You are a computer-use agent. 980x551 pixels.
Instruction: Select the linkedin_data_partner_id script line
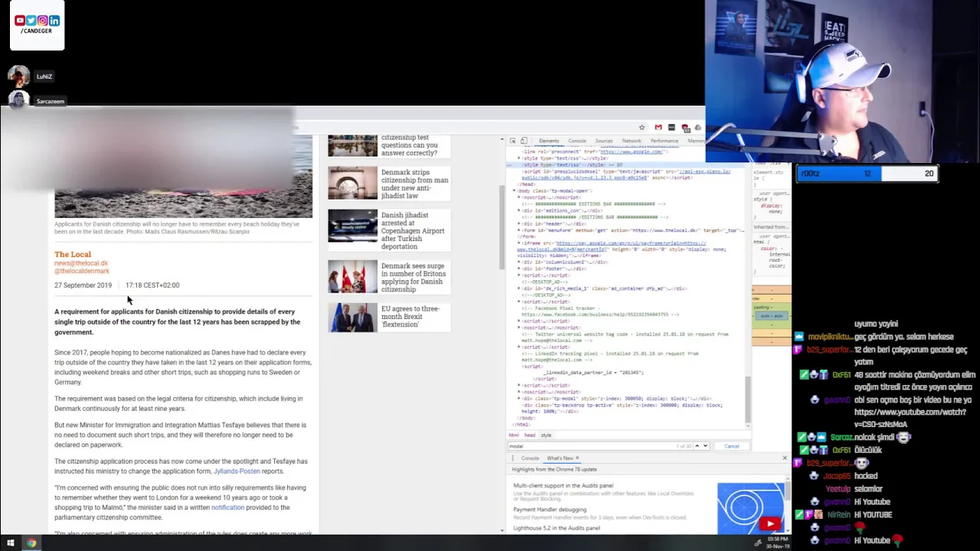click(594, 373)
